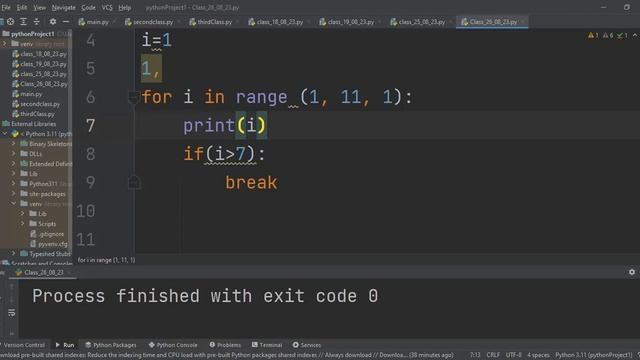Expand the Binary Skeletons folder
This screenshot has height=360, width=640.
(x=13, y=144)
